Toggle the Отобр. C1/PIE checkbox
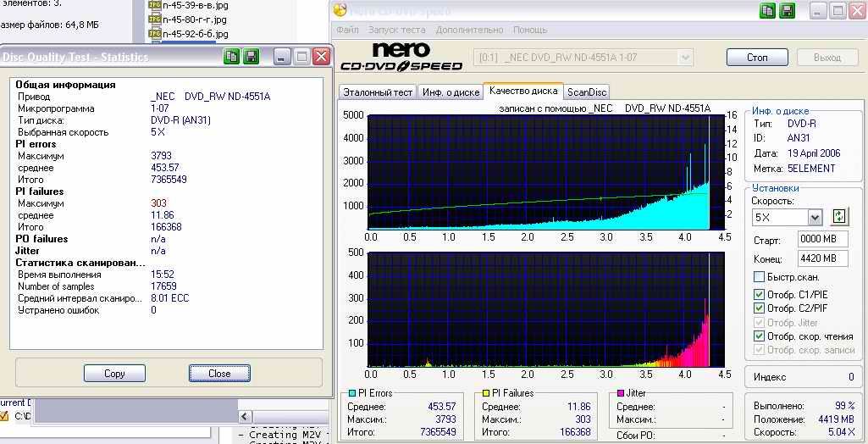Image resolution: width=868 pixels, height=444 pixels. tap(759, 294)
